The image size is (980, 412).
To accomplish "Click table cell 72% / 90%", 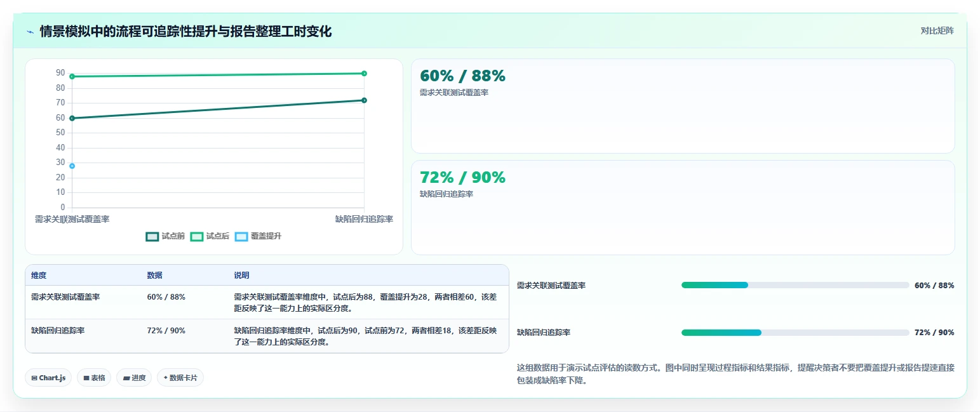I will [x=166, y=330].
